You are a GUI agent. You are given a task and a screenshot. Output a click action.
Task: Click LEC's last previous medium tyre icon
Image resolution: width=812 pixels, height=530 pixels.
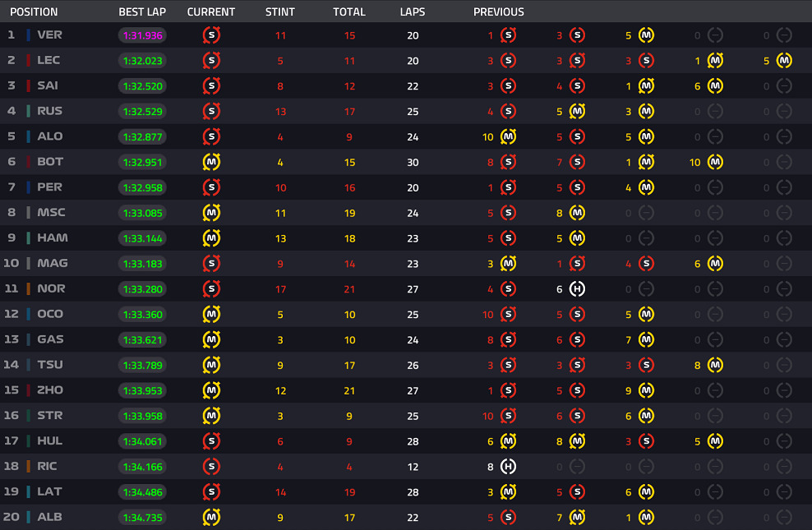pos(784,61)
